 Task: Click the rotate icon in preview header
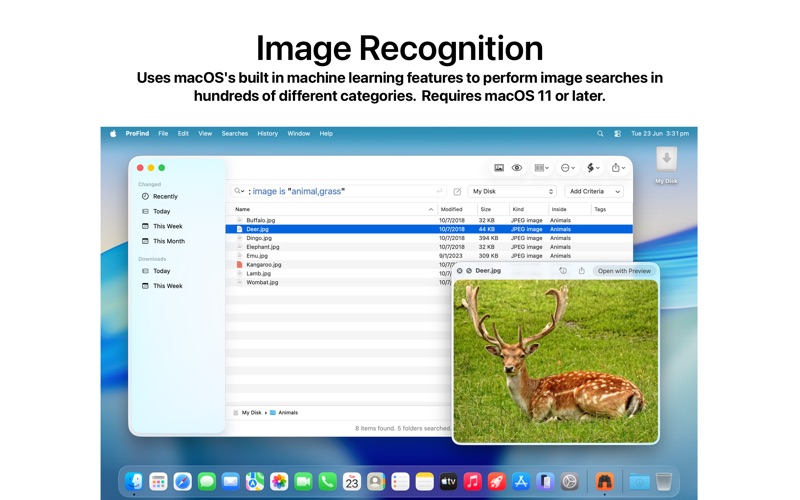pos(563,271)
